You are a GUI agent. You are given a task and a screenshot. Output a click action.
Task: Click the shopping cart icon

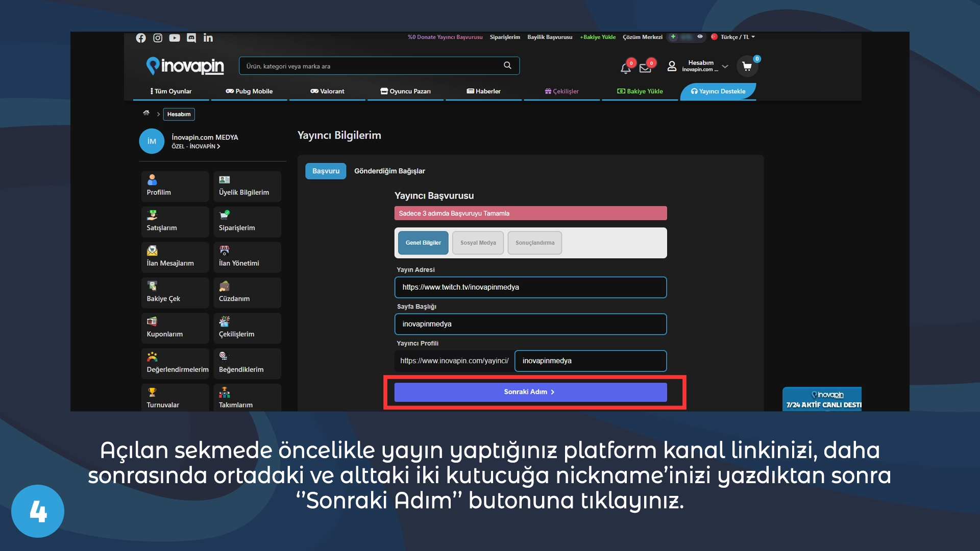coord(747,66)
